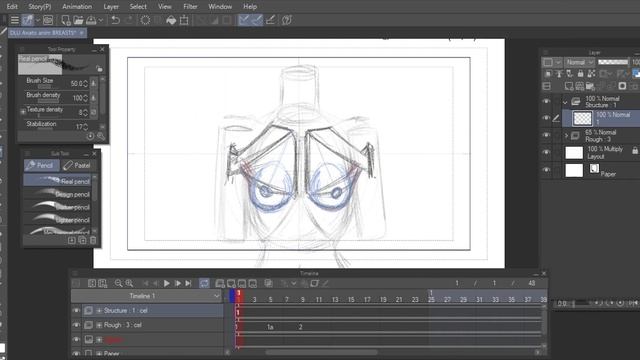Click the Undo arrow icon
This screenshot has width=640, height=360.
click(116, 20)
